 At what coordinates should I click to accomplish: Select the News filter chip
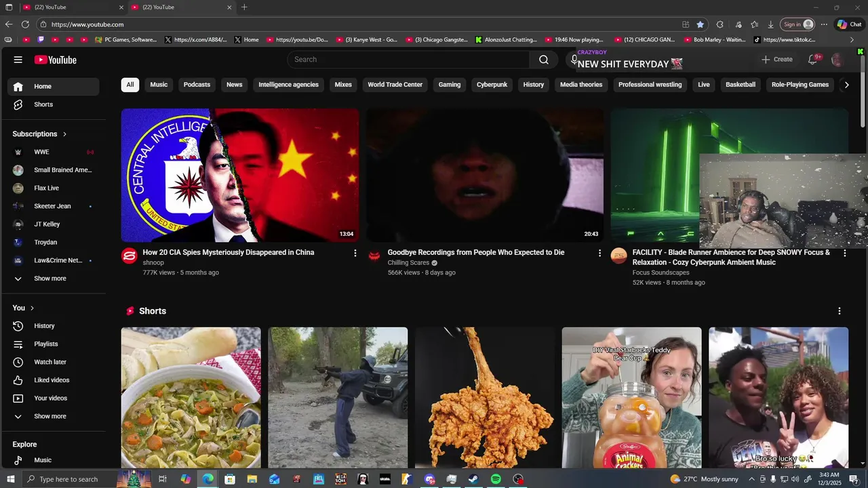click(235, 85)
